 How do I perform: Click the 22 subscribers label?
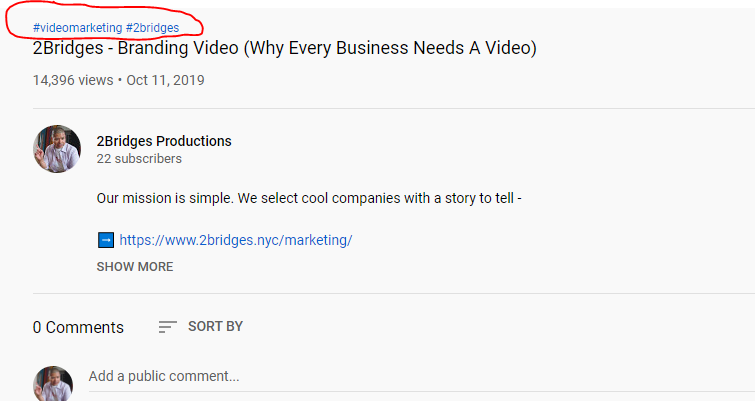coord(139,159)
